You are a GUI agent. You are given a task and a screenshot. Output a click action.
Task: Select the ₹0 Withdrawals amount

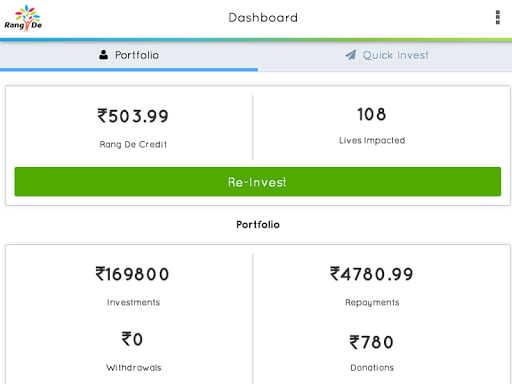pos(132,339)
